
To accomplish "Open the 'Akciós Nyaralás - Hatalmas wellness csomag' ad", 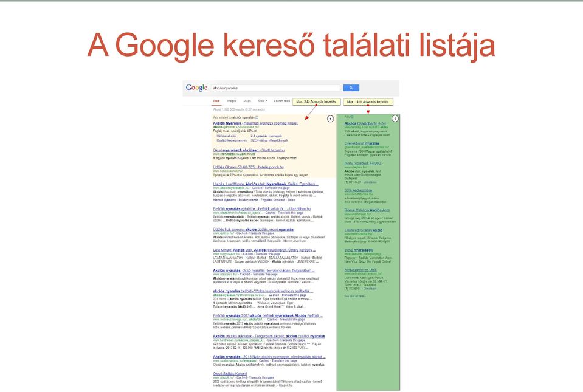I will 255,123.
